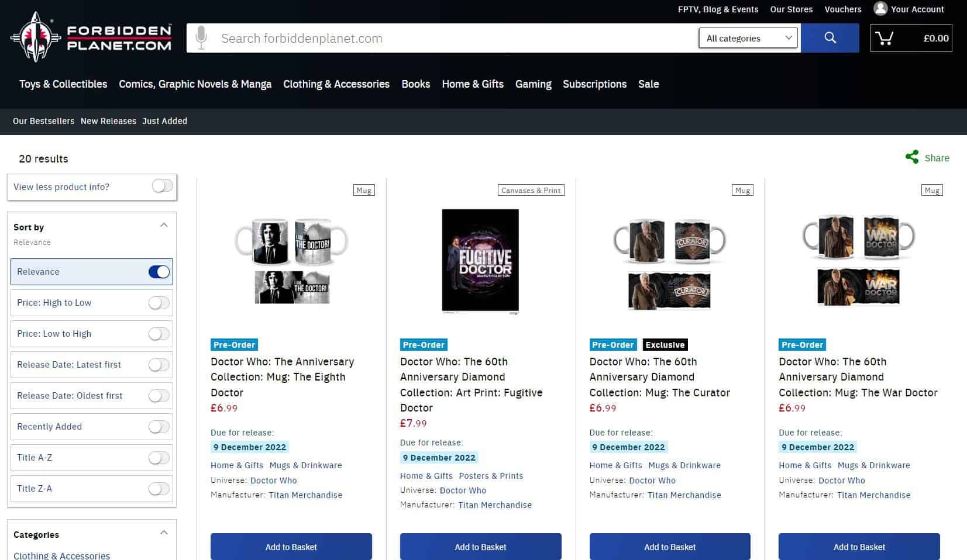Open The Eighth Doctor mug thumbnail
This screenshot has width=967, height=560.
coord(291,261)
